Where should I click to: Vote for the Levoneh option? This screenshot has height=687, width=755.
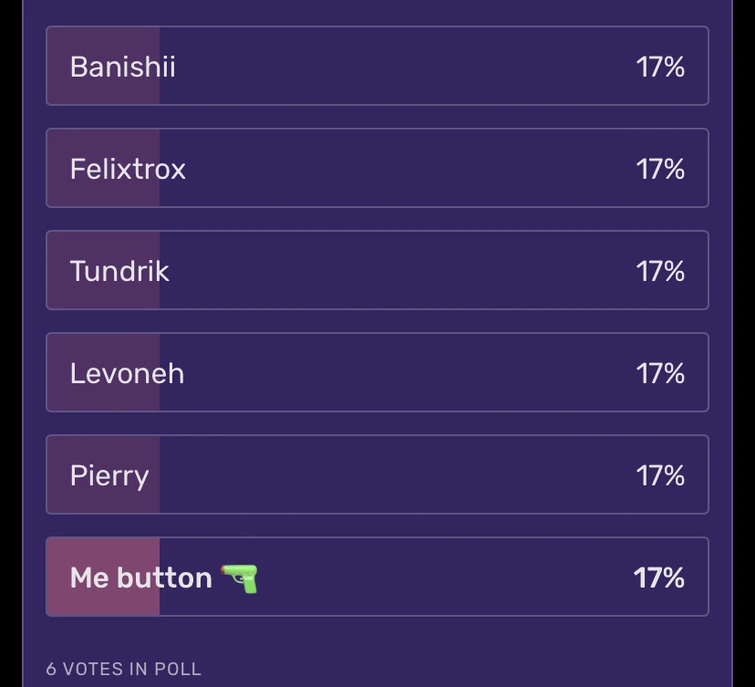pos(377,373)
